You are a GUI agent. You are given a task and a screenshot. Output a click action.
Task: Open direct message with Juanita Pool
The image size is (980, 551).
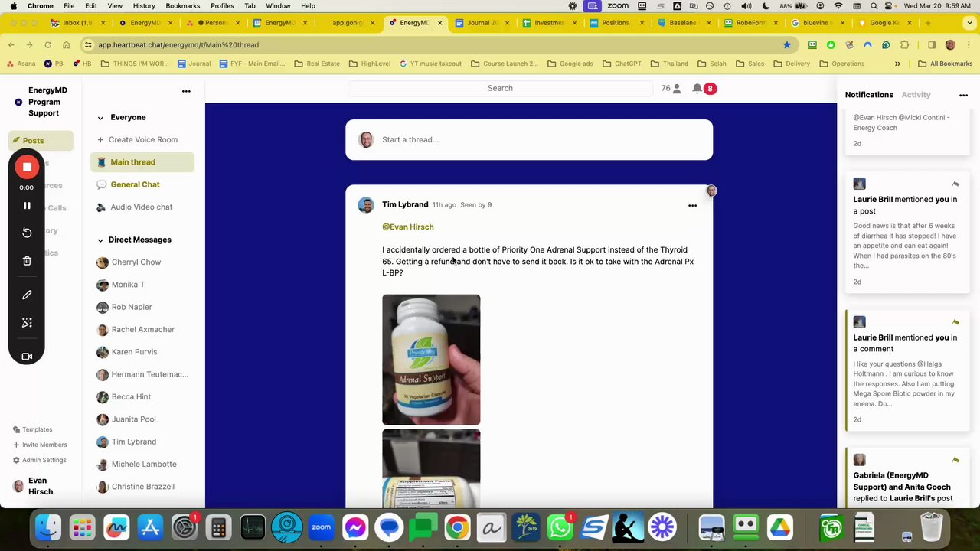133,419
